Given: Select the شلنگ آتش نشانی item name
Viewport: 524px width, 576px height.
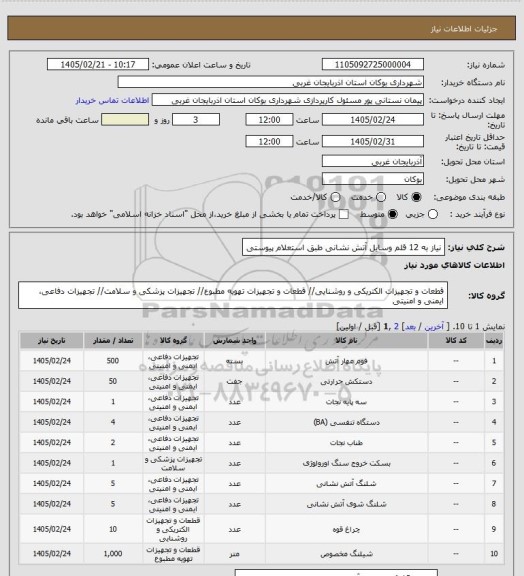Looking at the screenshot, I should click(x=346, y=483).
